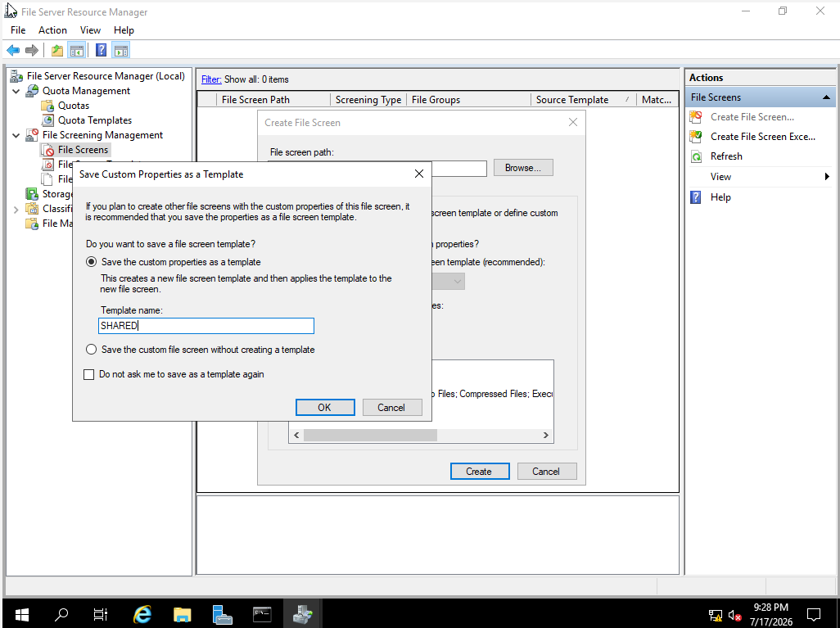Click the File Management Tasks icon
The image size is (840, 628).
[x=32, y=224]
